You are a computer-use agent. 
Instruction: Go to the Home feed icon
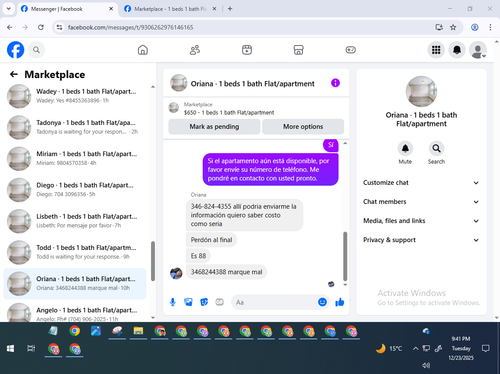coord(143,50)
